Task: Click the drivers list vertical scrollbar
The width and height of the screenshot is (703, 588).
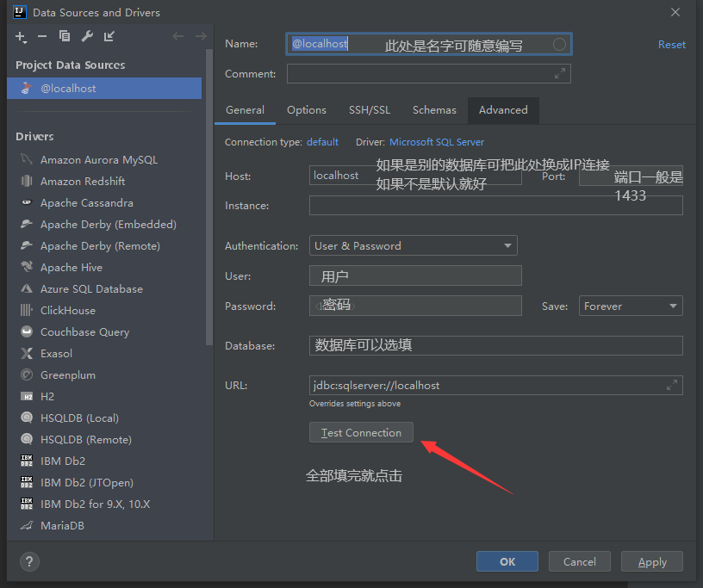Action: pyautogui.click(x=209, y=197)
